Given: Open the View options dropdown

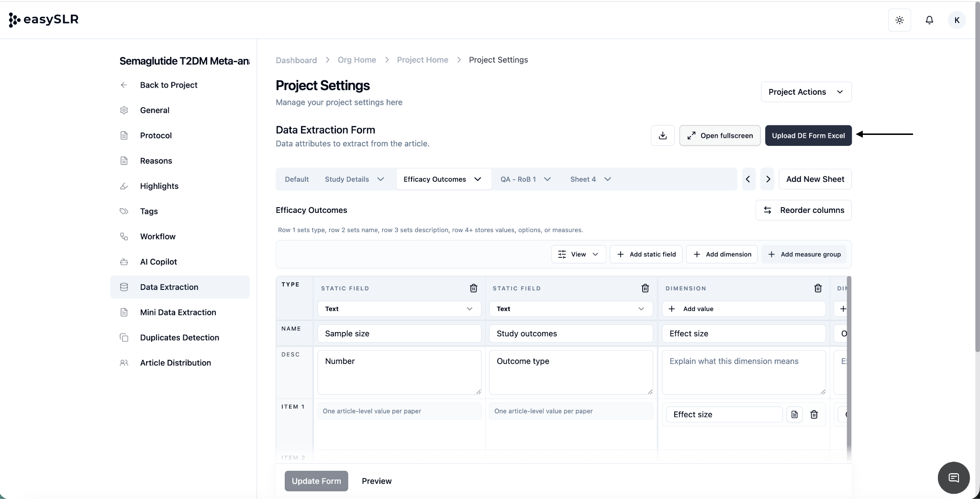Looking at the screenshot, I should (579, 255).
